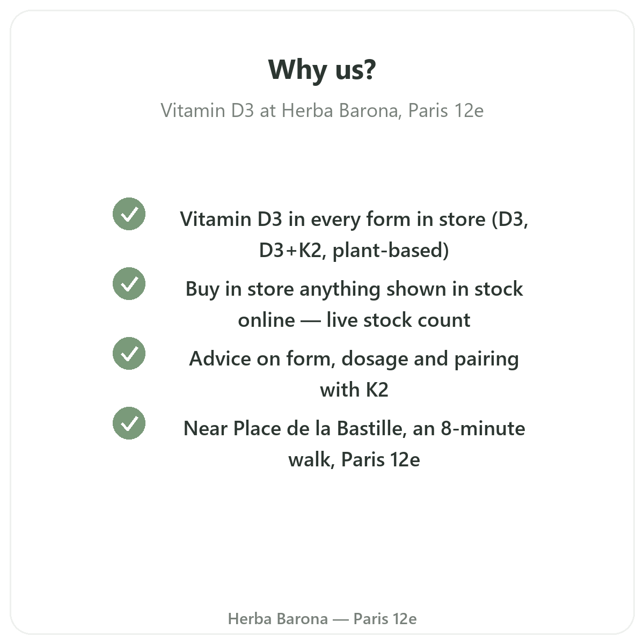This screenshot has width=644, height=644.
Task: Click the checkmark icon beside live stock count
Action: [129, 284]
